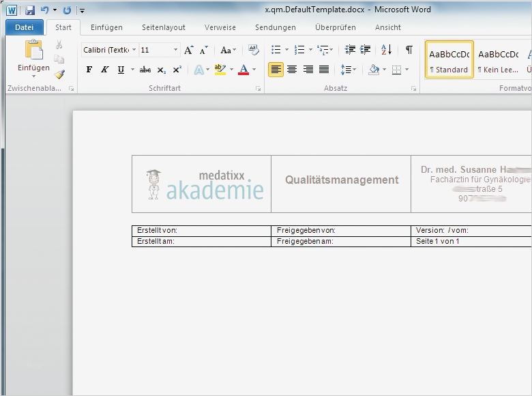
Task: Click the font color red A swatch
Action: (x=243, y=70)
